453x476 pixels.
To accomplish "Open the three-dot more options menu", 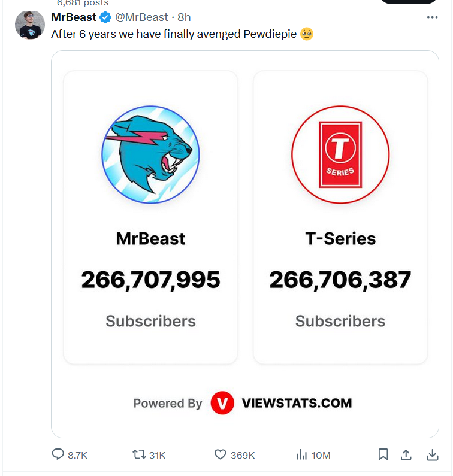I will tap(432, 17).
